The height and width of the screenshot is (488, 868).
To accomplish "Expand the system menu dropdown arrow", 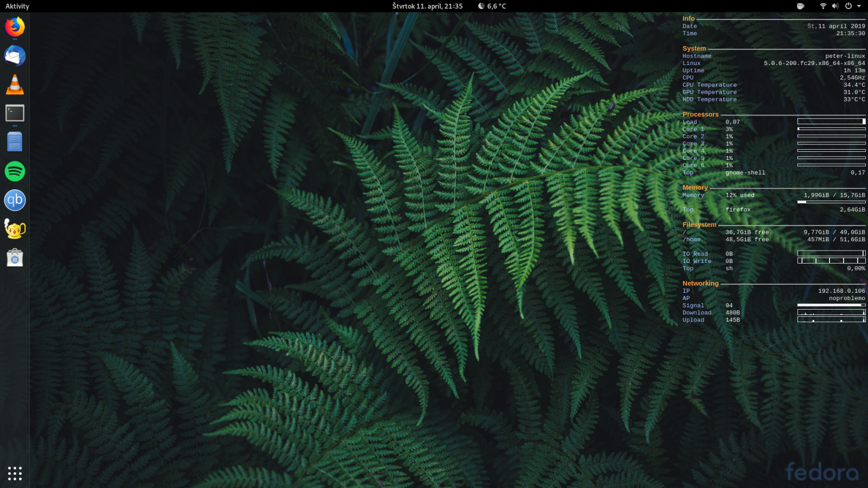I will pyautogui.click(x=858, y=6).
